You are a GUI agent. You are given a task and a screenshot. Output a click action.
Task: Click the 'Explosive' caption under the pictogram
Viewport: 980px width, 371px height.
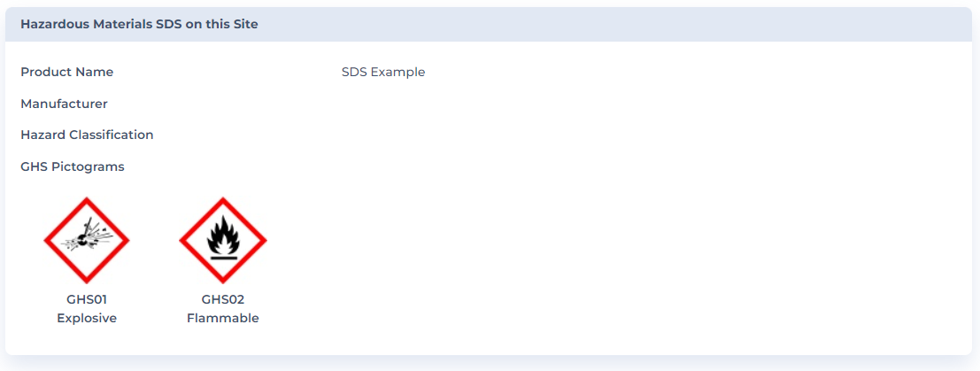point(87,318)
